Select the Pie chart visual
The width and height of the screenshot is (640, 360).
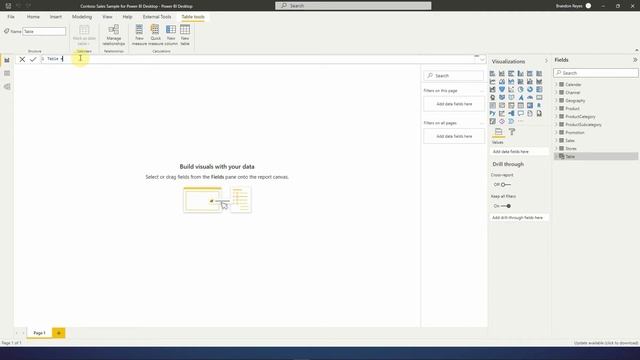pos(520,89)
